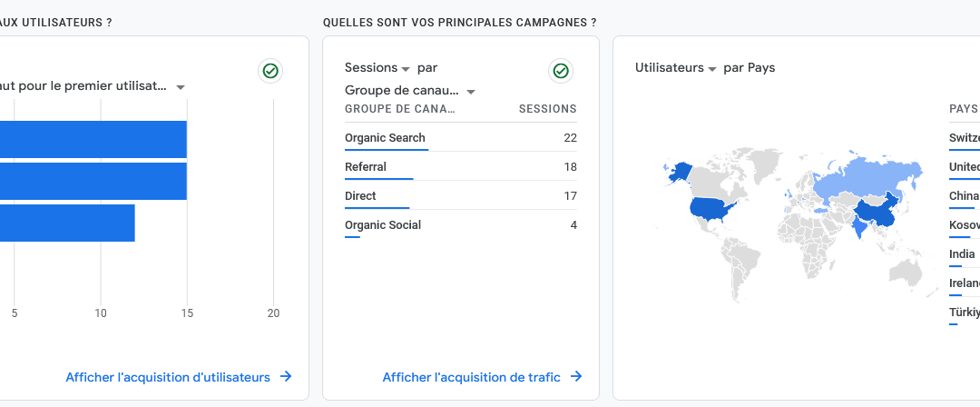Click the top blue bar in chart
Viewport: 980px width, 407px height.
pyautogui.click(x=93, y=139)
